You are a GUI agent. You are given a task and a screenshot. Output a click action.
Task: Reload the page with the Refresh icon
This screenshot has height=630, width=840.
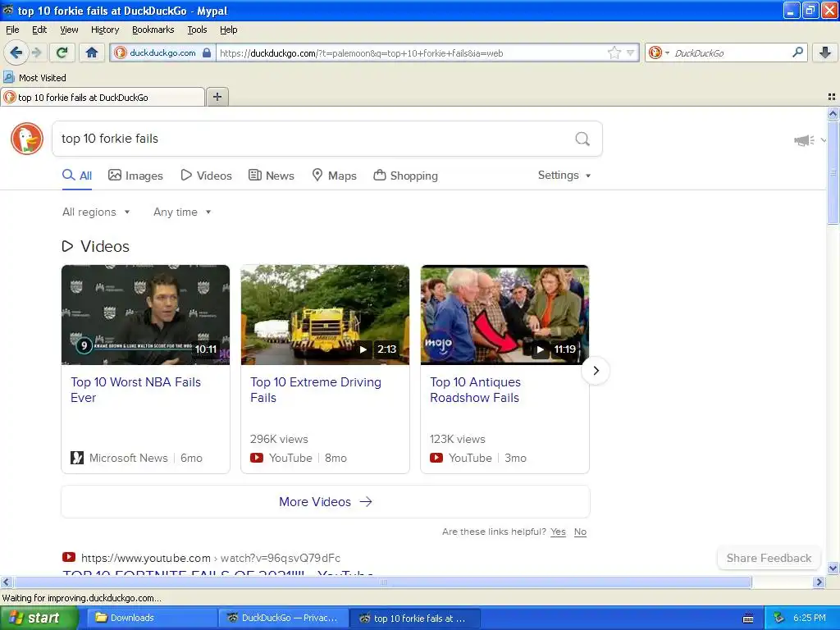click(x=62, y=52)
